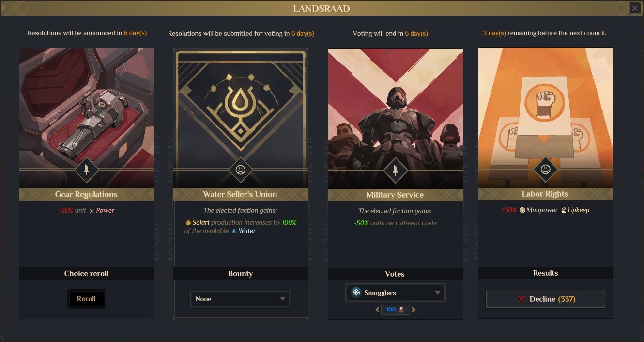644x342 pixels.
Task: Click the Military Service sword diamond icon
Action: [x=395, y=171]
